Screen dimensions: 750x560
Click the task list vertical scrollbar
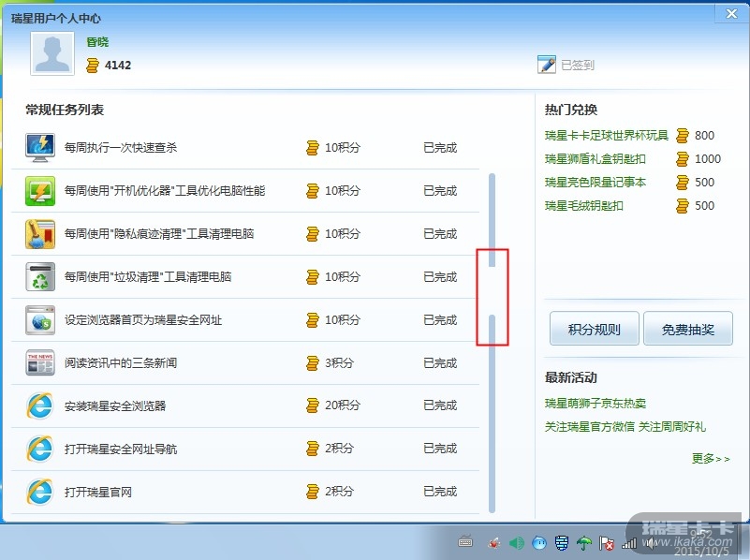(492, 343)
